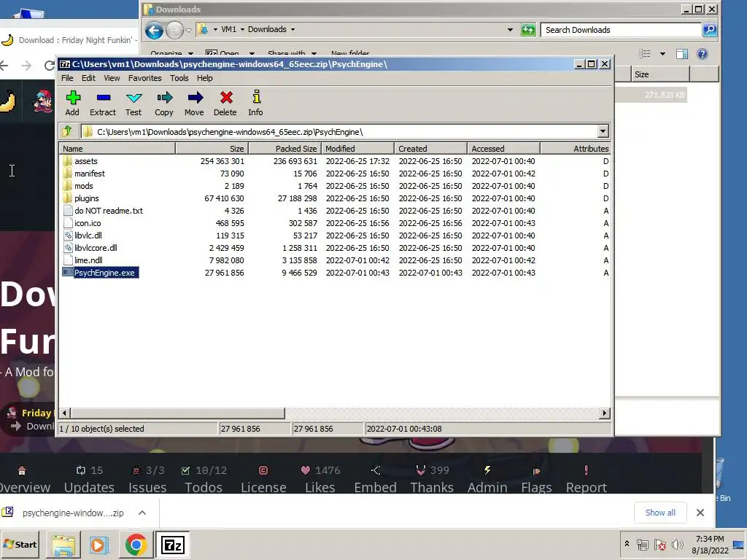Refresh the Downloads Explorer window

pos(528,30)
